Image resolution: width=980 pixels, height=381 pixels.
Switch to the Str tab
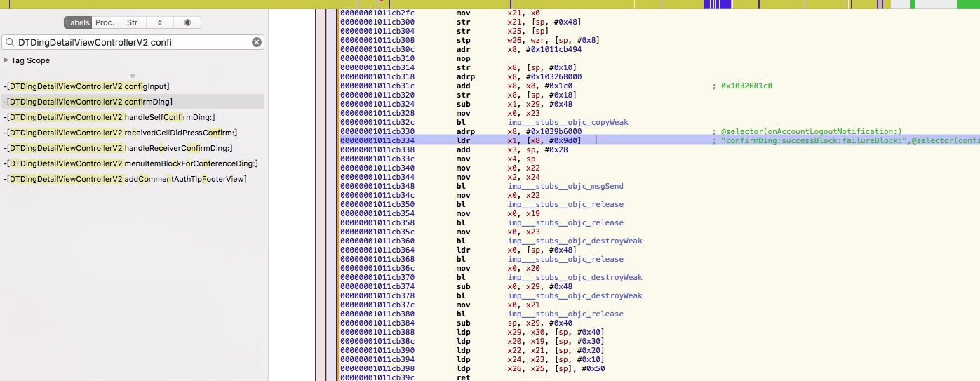point(132,22)
